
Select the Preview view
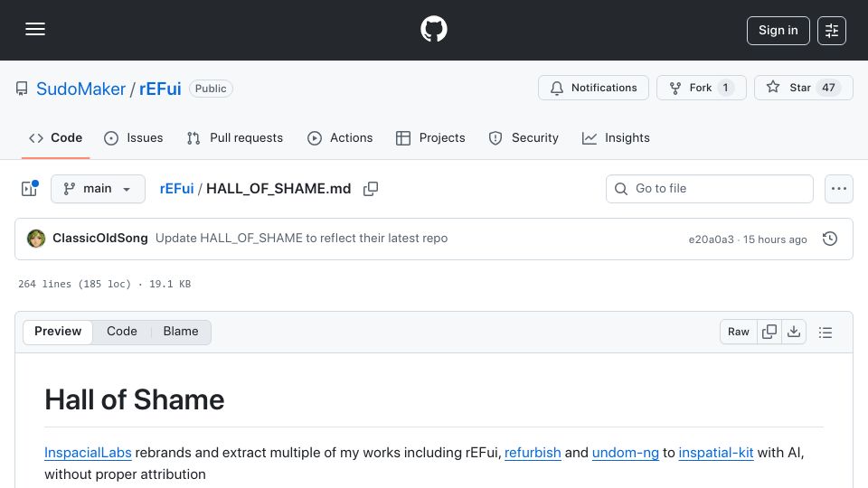[58, 332]
